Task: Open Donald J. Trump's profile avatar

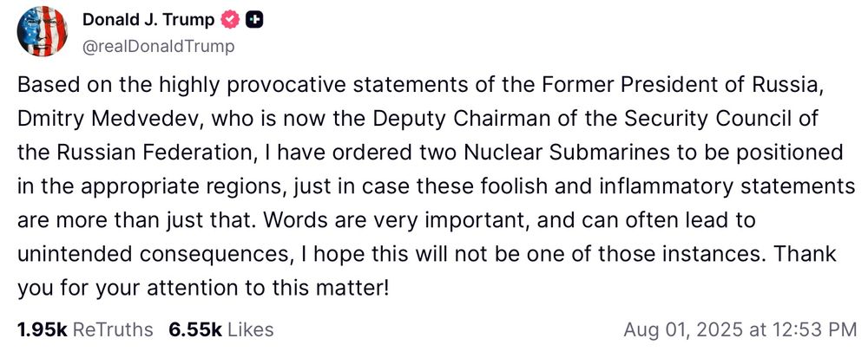Action: coord(42,31)
